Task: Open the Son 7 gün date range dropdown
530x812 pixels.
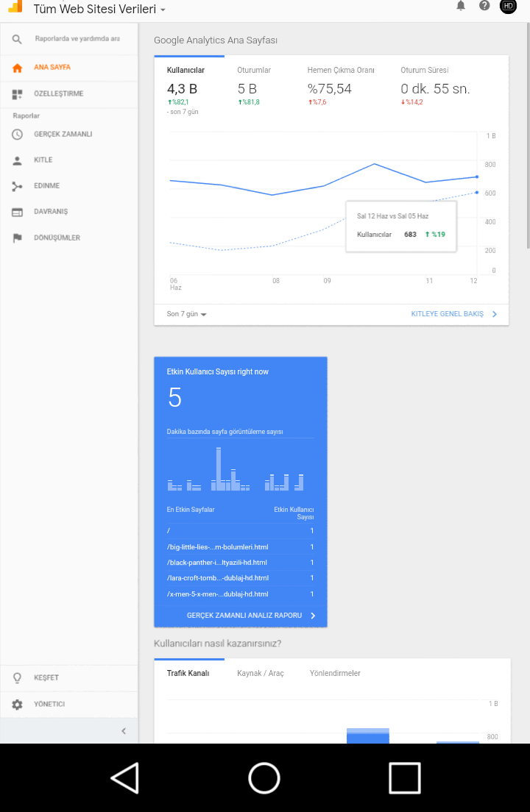Action: point(186,314)
